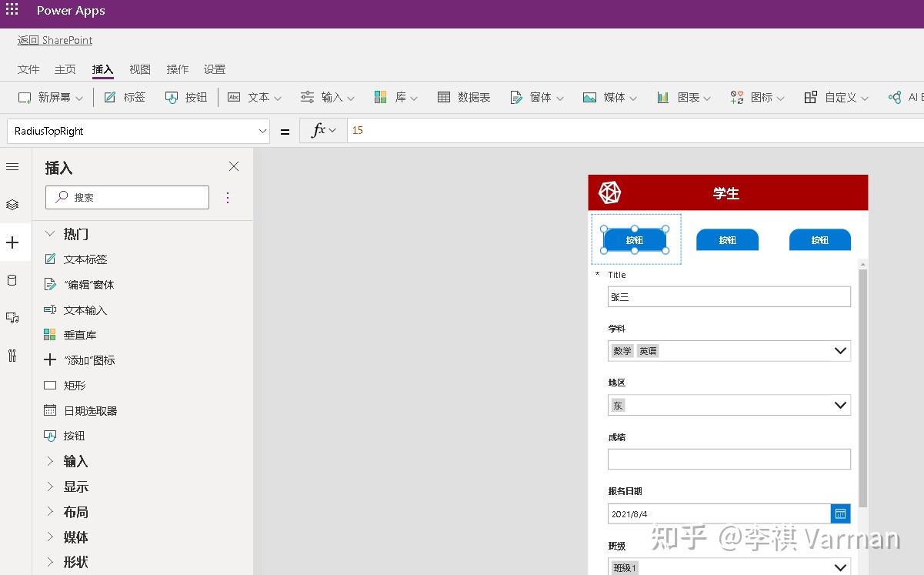
Task: Click the calendar icon beside 报名日期 field
Action: tap(840, 513)
